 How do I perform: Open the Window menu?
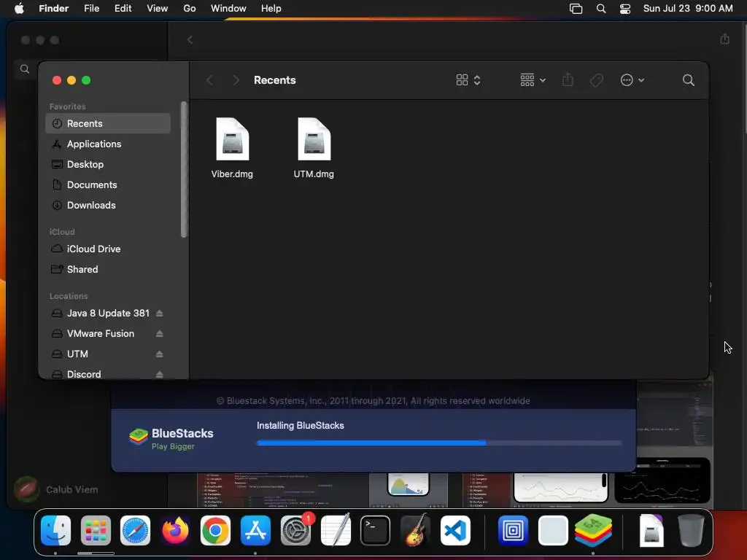click(228, 9)
